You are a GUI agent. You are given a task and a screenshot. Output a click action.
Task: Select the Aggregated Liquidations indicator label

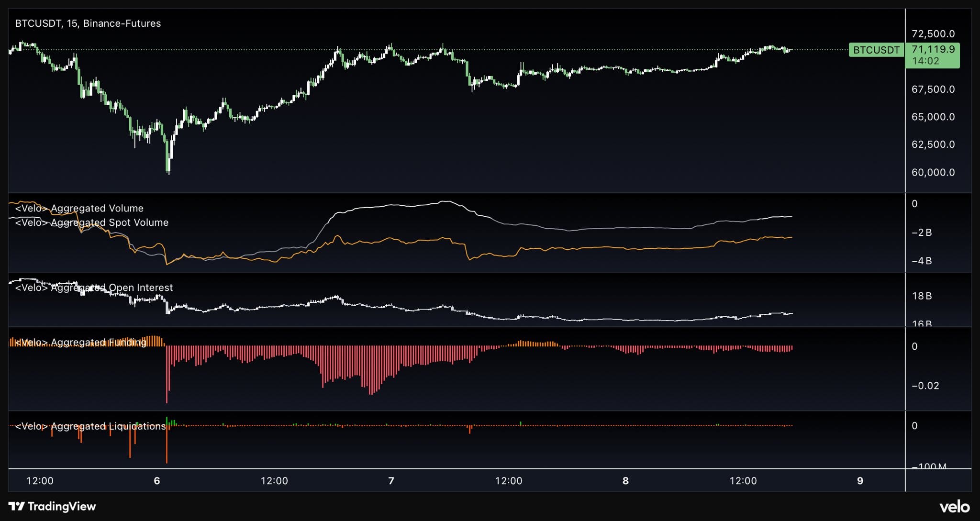[x=90, y=426]
